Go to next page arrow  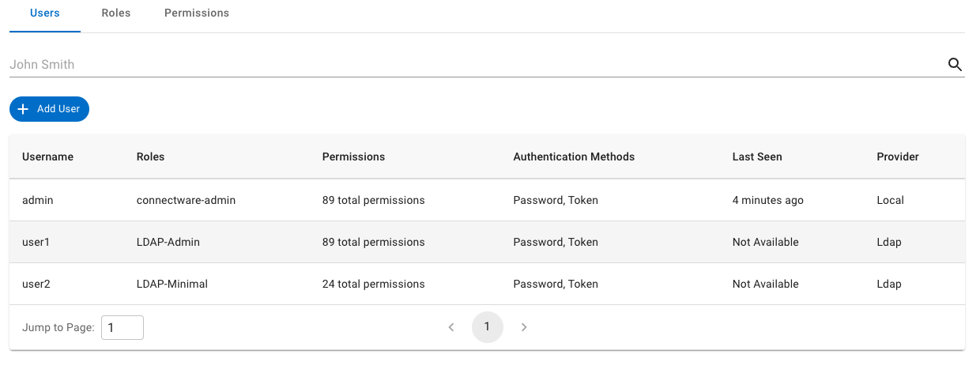pos(524,327)
